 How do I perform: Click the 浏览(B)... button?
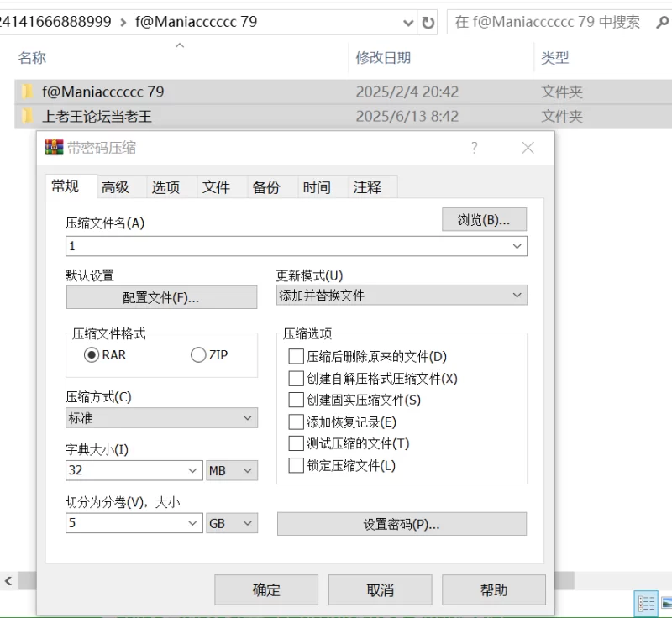click(485, 220)
